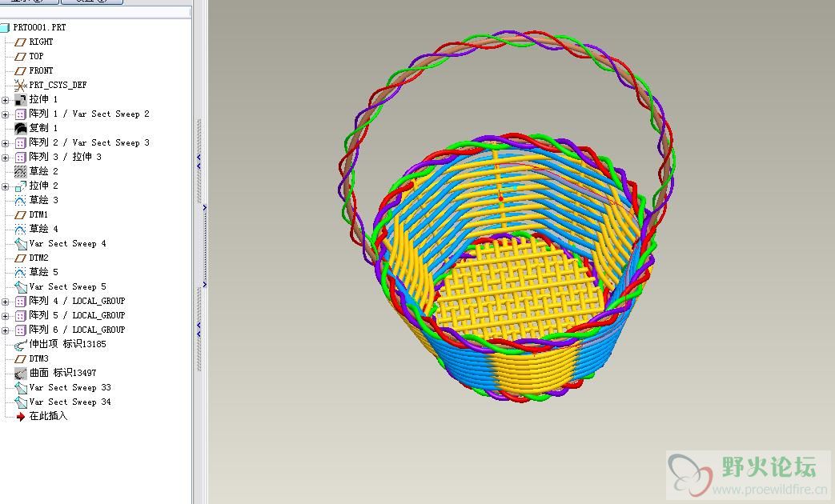Viewport: 835px width, 504px height.
Task: Select the '草绘 5' tree row text
Action: (x=44, y=272)
